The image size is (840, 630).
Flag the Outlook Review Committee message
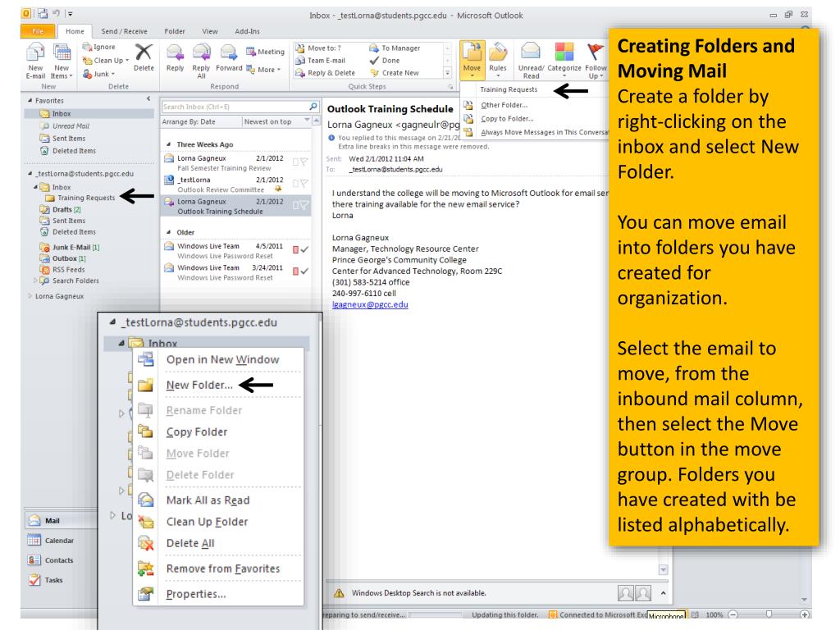pyautogui.click(x=304, y=184)
